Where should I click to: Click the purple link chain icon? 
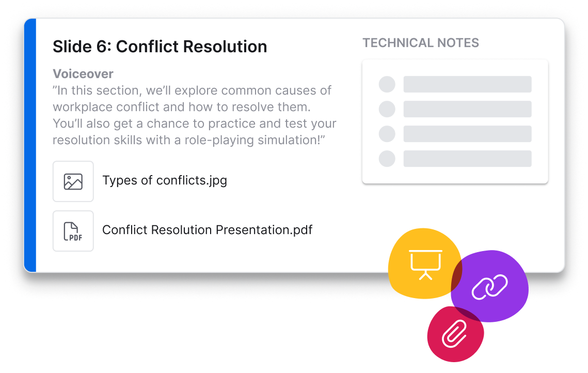(x=490, y=287)
